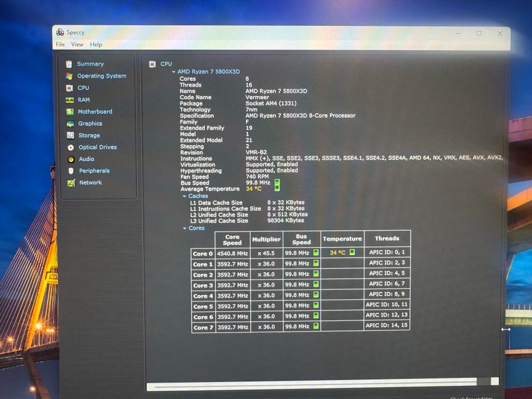Maximize the Speccy window

tap(479, 33)
